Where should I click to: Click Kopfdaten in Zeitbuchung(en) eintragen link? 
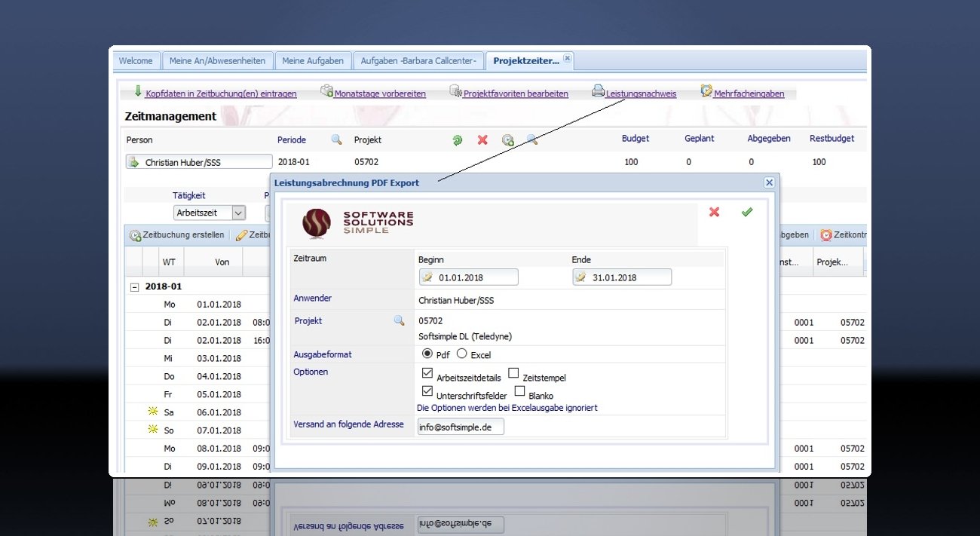point(221,94)
